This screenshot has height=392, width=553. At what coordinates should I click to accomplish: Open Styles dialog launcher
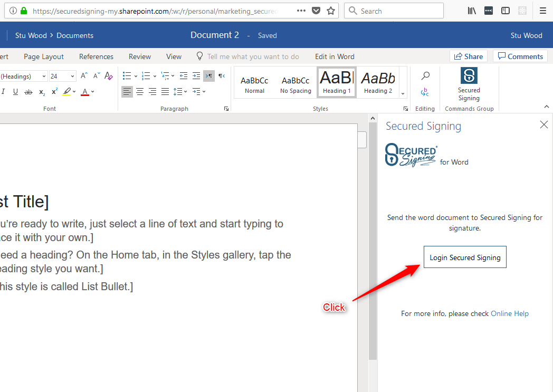406,109
